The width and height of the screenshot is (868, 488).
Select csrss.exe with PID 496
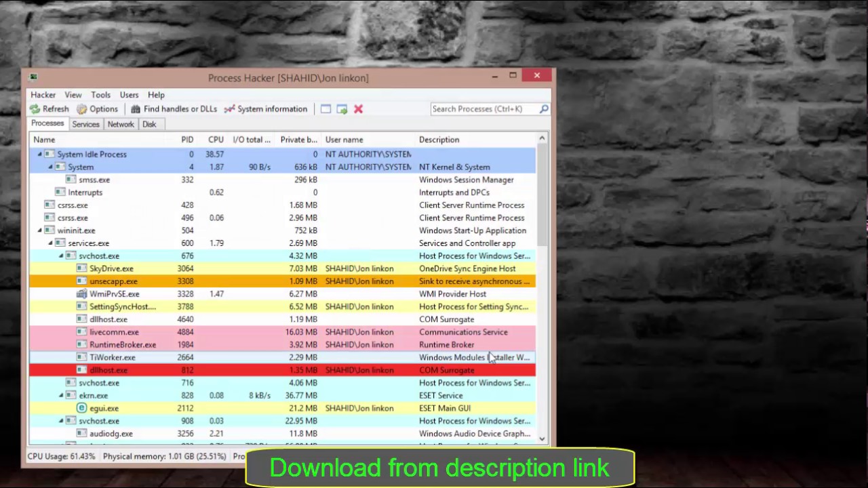coord(282,218)
